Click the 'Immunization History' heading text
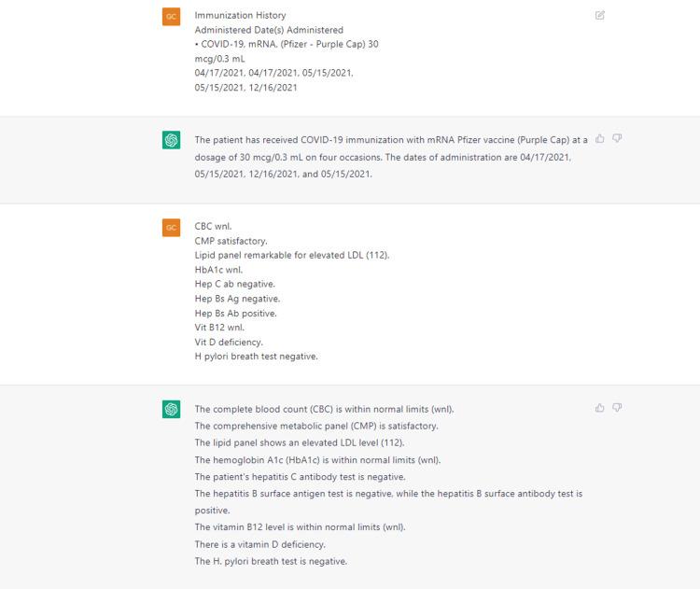 (240, 16)
